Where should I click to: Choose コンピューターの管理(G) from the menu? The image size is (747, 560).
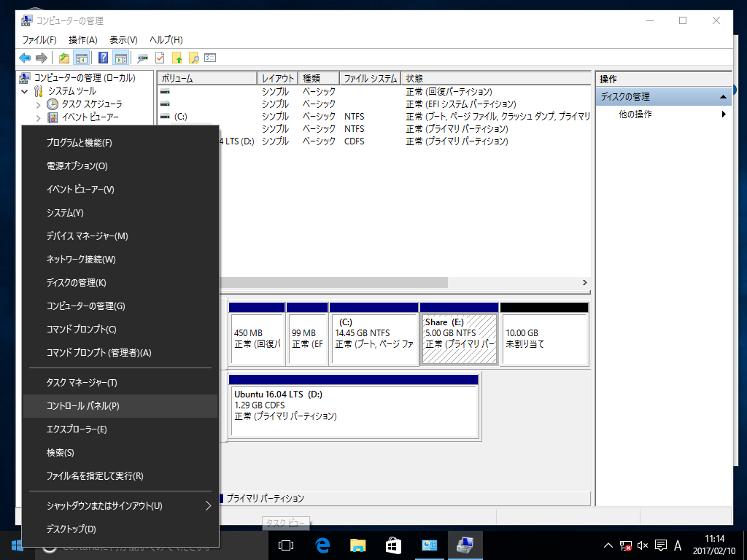(120, 306)
